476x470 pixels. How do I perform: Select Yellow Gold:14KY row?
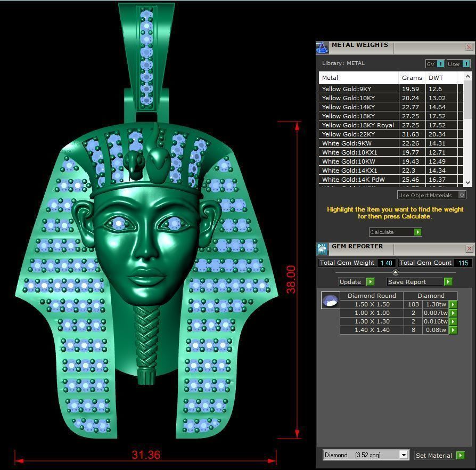391,107
